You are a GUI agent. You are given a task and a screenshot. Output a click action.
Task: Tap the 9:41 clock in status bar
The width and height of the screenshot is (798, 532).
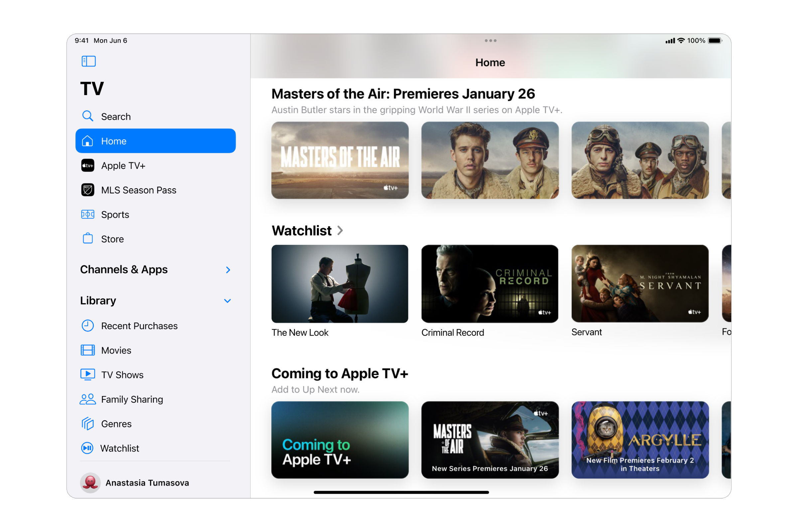click(x=82, y=40)
